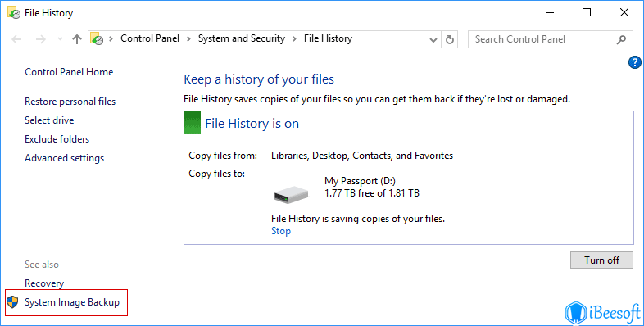Click the Turn off button
644x326 pixels.
(x=601, y=260)
